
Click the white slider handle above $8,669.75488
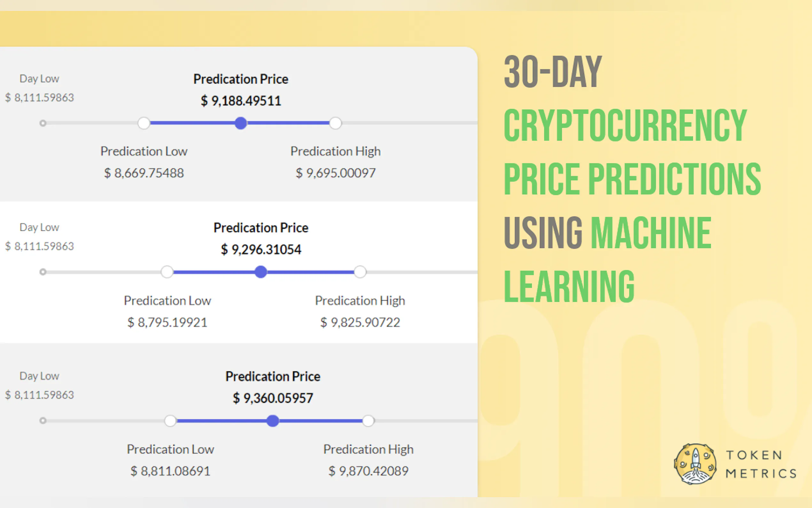(x=144, y=123)
